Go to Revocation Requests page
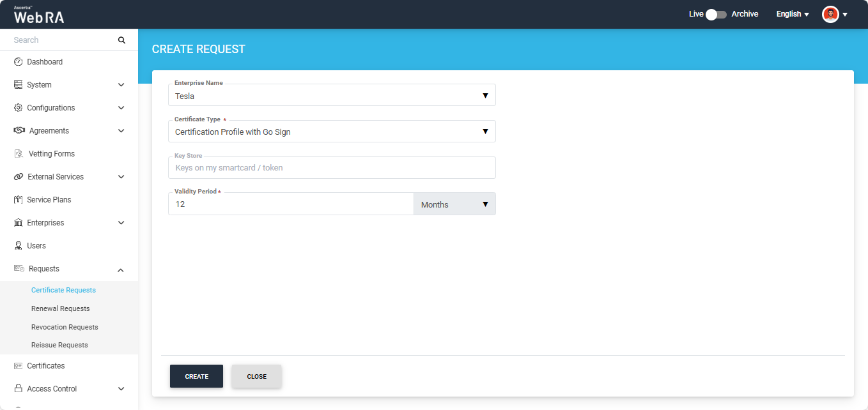This screenshot has width=868, height=410. click(x=65, y=327)
